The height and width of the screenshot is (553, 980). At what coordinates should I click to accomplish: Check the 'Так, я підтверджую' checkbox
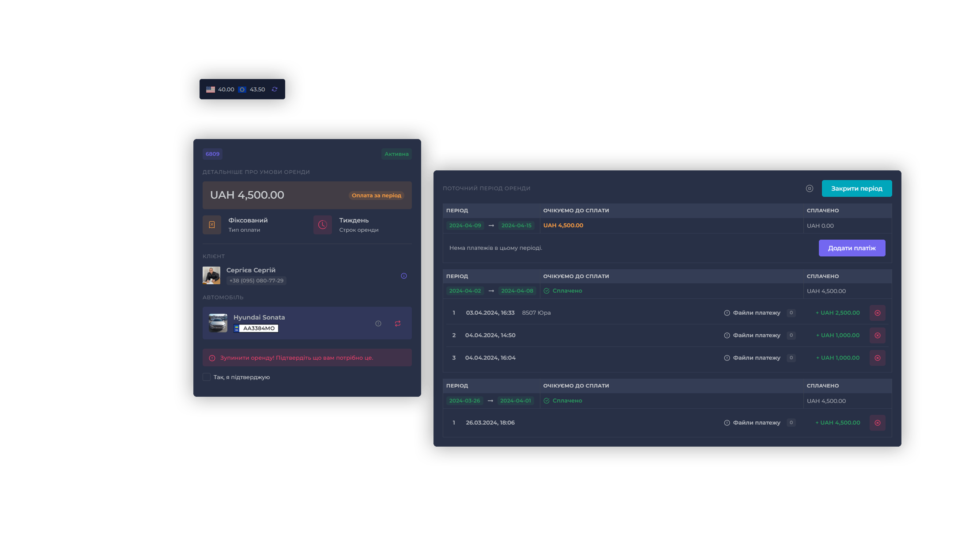tap(207, 377)
